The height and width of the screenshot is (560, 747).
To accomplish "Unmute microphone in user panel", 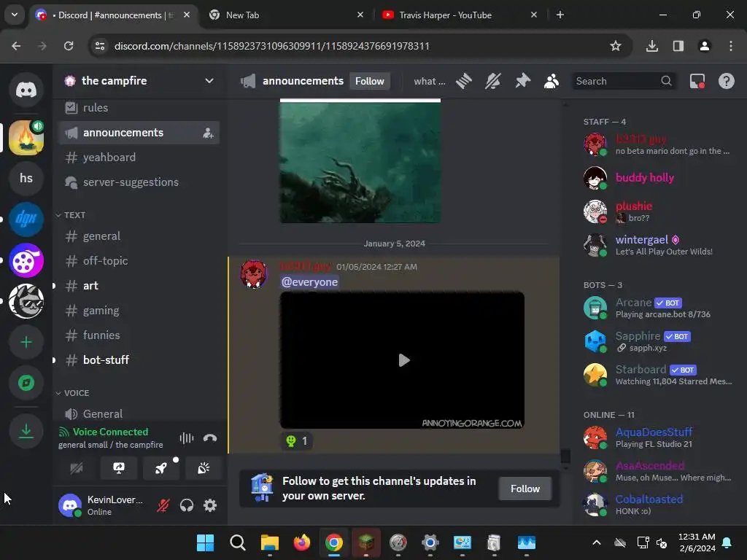I will [x=163, y=505].
